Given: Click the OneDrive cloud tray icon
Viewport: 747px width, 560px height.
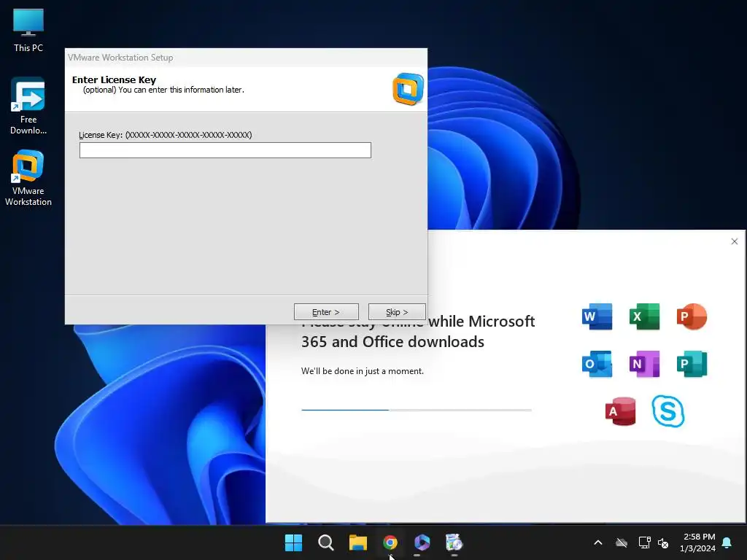Looking at the screenshot, I should pos(622,542).
